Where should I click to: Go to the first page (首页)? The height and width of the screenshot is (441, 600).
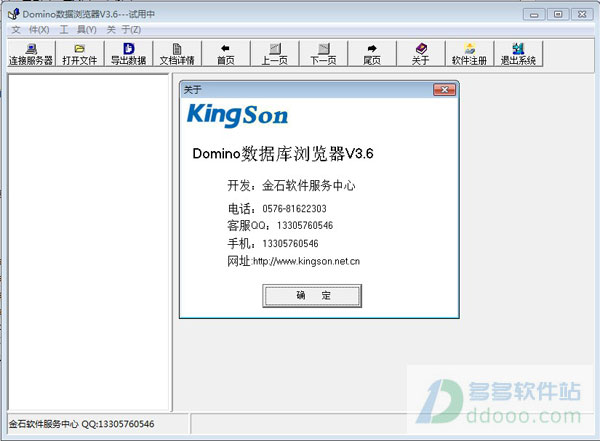tap(226, 54)
